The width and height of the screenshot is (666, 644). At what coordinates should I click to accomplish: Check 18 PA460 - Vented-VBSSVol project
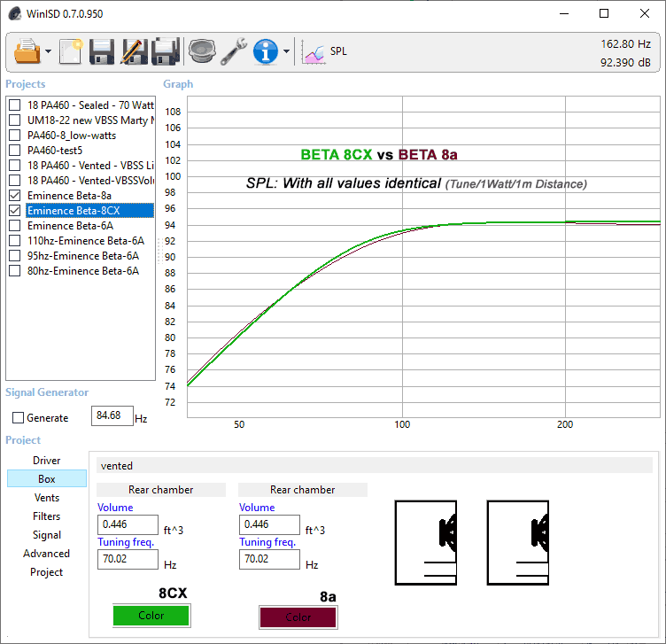pyautogui.click(x=15, y=181)
